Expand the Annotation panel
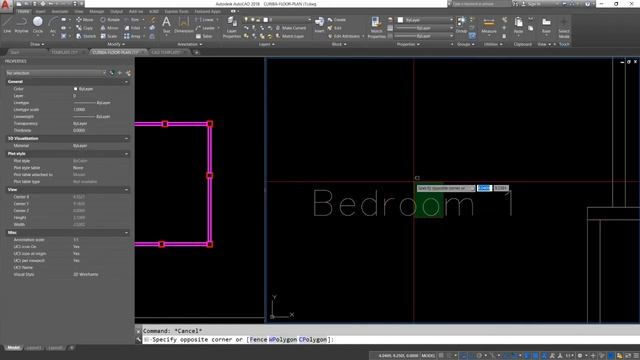640x360 pixels. click(x=189, y=44)
